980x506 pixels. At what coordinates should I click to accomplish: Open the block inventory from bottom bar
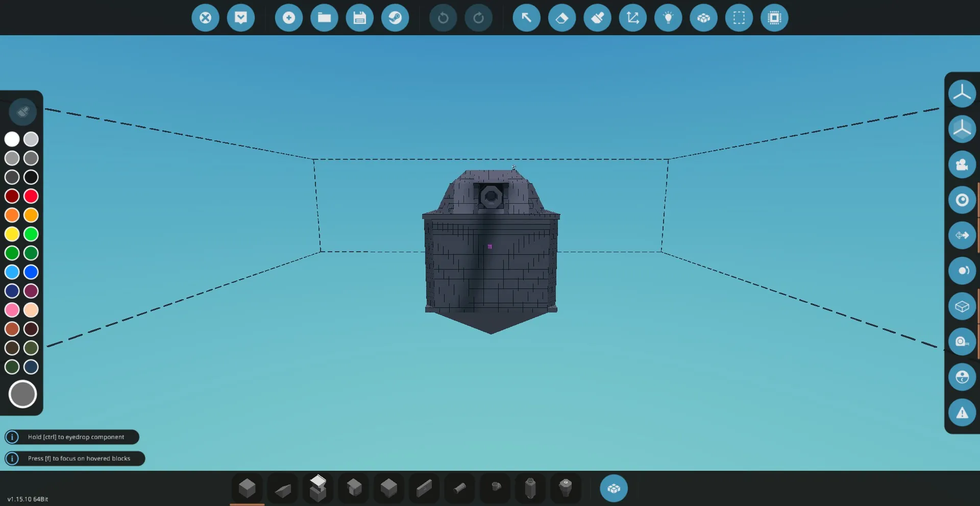614,489
